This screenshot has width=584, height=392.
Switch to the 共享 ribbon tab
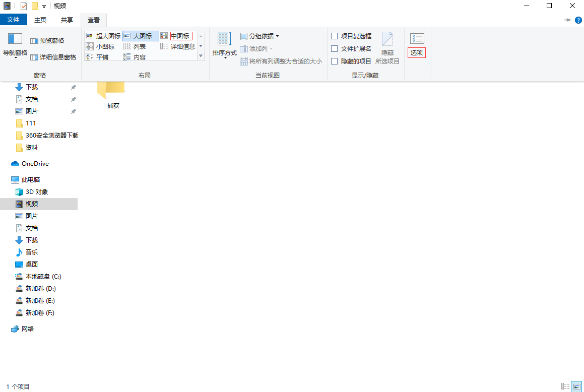[67, 20]
